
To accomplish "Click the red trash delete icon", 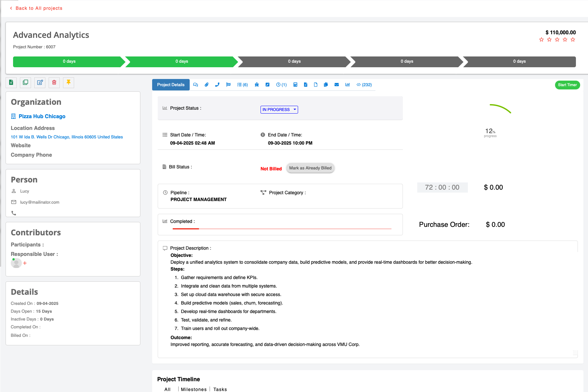I will pyautogui.click(x=54, y=83).
